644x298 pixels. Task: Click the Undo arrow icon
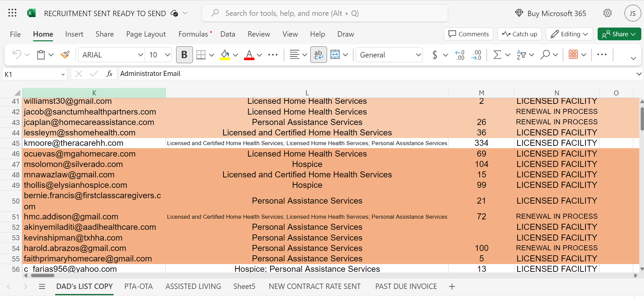click(x=16, y=54)
